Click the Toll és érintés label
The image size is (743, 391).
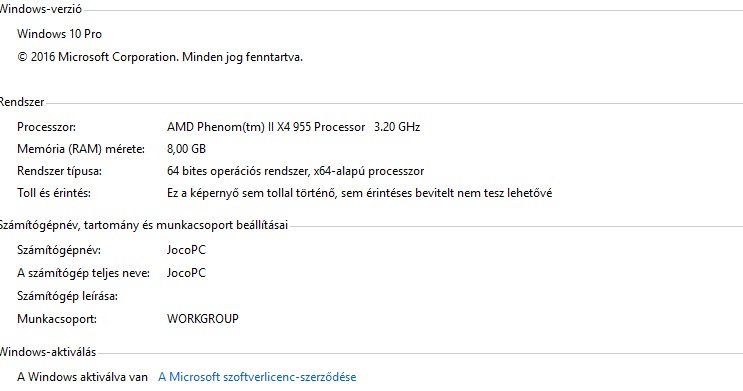point(54,193)
